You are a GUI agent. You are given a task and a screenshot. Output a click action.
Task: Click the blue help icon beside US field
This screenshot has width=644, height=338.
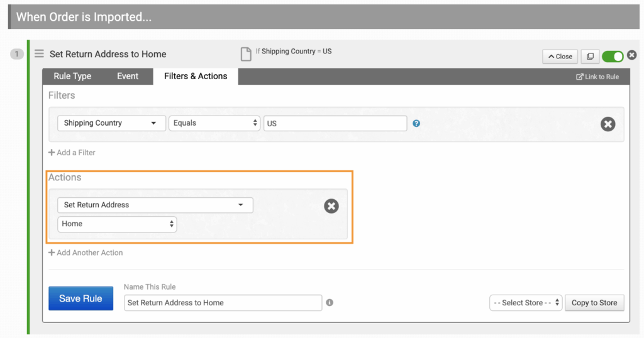coord(416,124)
